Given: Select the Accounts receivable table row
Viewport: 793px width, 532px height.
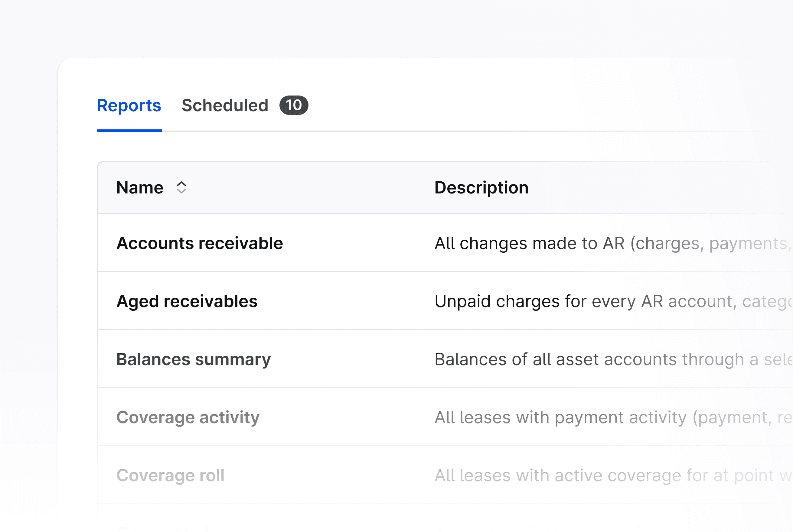Looking at the screenshot, I should [x=357, y=243].
